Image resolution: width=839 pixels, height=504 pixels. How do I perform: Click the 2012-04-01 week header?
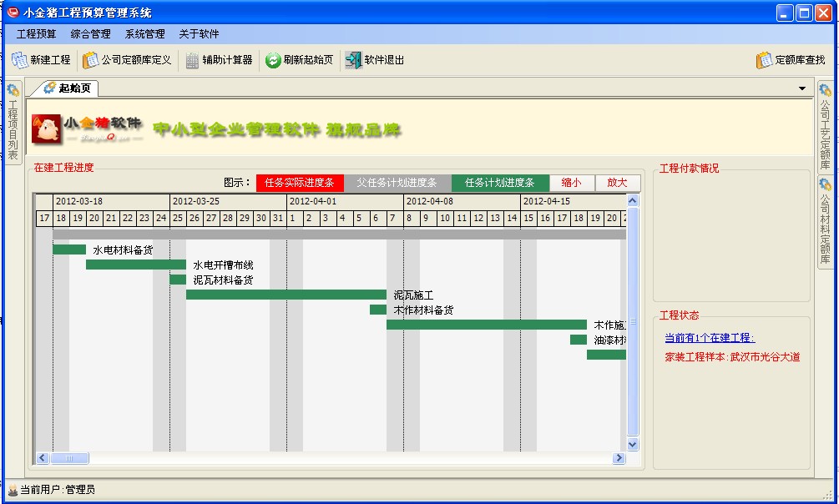[x=345, y=202]
